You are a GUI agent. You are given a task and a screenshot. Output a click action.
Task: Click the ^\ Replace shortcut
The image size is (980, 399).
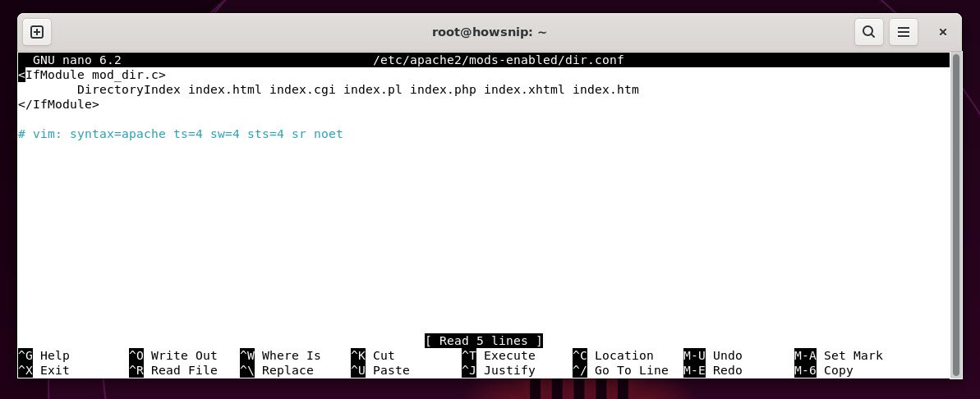point(277,370)
